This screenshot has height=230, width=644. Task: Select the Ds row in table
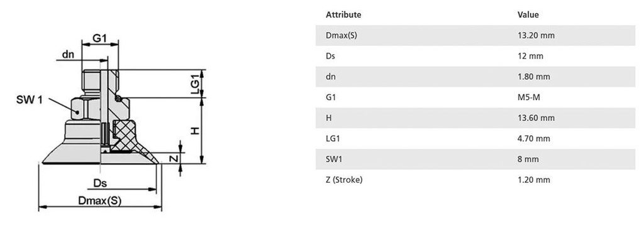point(475,56)
